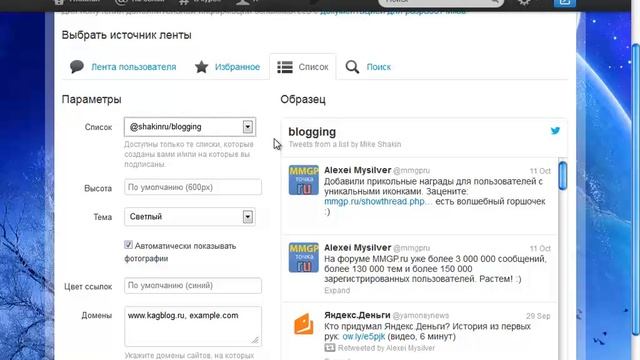Image resolution: width=640 pixels, height=360 pixels.
Task: Click MMGP avatar on the награды tweet
Action: click(303, 180)
